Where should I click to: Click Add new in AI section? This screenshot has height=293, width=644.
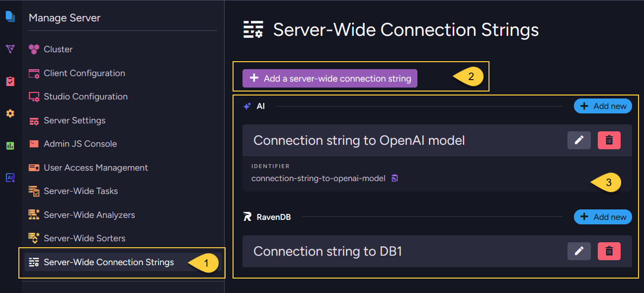[603, 106]
